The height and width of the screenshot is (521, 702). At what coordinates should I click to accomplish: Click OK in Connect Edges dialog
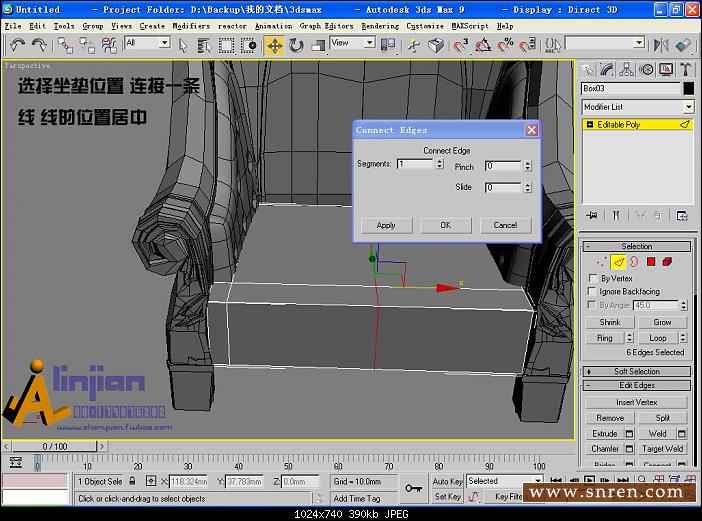[446, 225]
